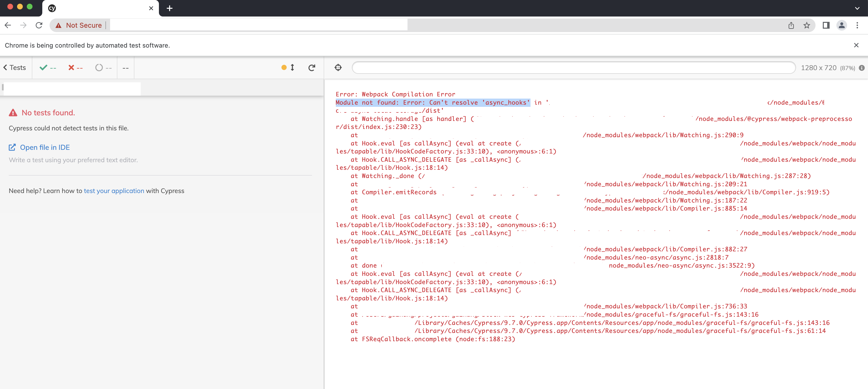Image resolution: width=868 pixels, height=389 pixels.
Task: Dismiss the automated test software banner
Action: click(x=856, y=45)
